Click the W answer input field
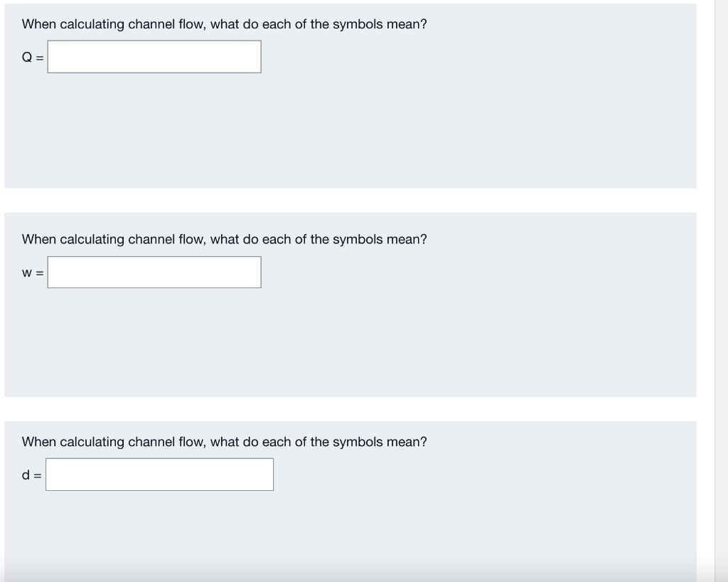728x582 pixels. (x=154, y=273)
